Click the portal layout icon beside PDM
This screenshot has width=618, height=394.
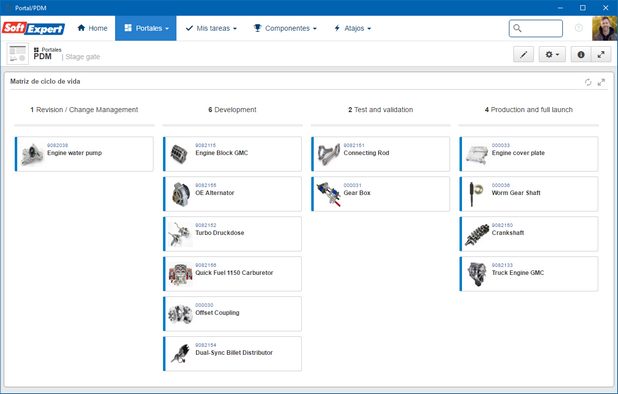click(18, 54)
